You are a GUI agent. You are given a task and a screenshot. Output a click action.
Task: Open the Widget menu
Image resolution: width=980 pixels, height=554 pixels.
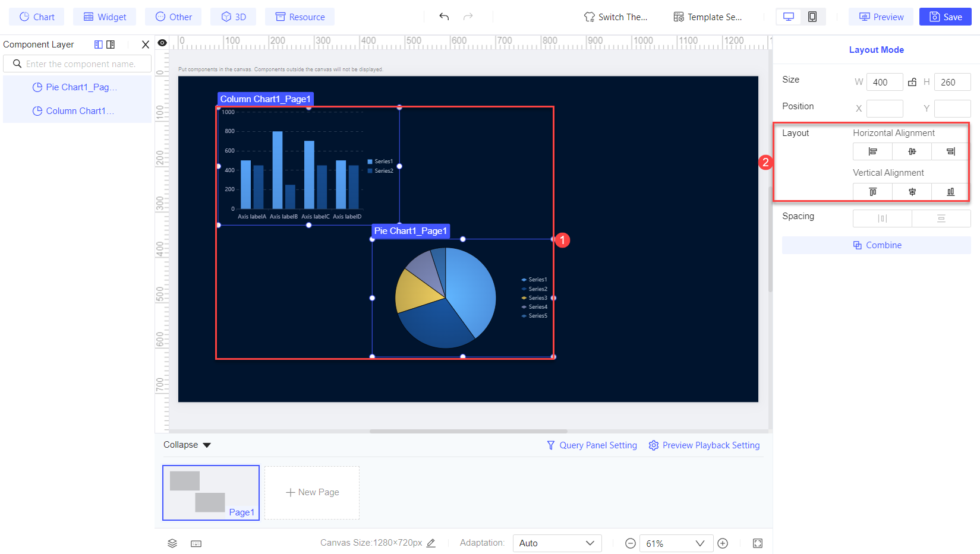(105, 17)
